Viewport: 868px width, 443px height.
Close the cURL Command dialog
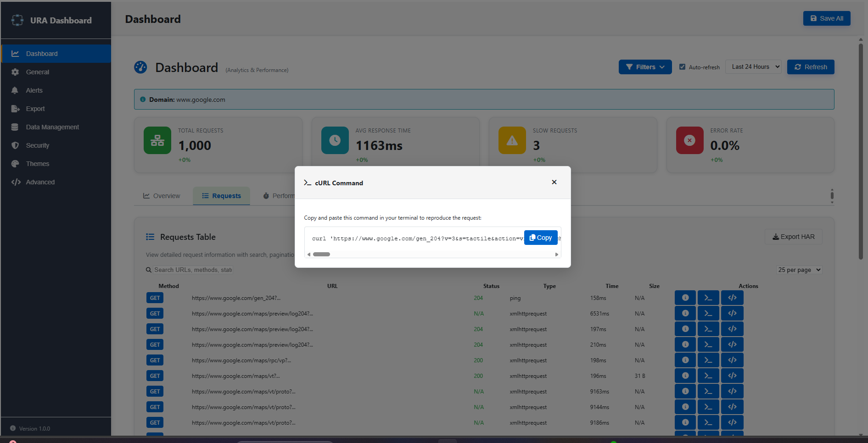tap(554, 182)
